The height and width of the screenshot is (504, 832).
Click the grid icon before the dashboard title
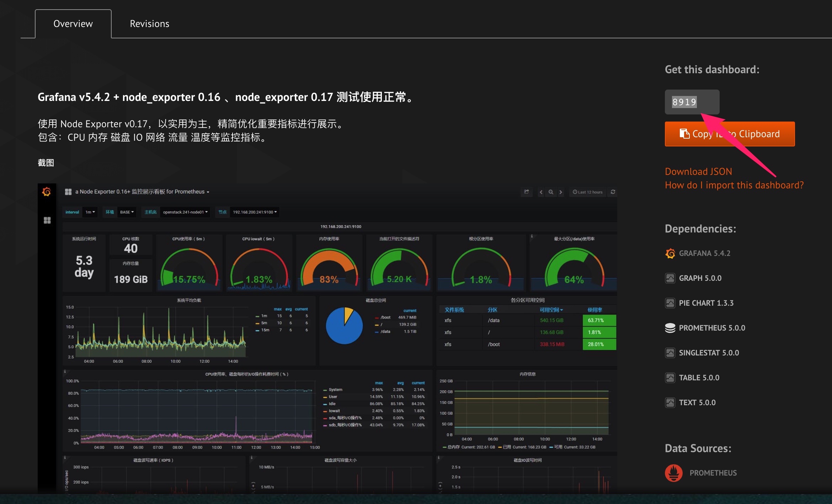coord(68,192)
